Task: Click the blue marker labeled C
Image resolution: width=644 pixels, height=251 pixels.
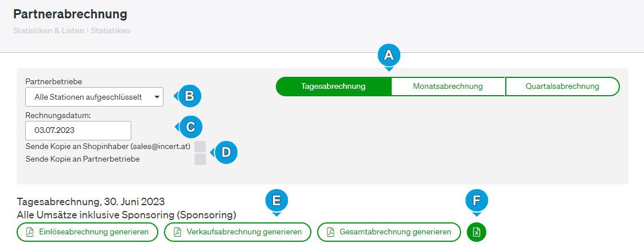Action: coord(190,127)
